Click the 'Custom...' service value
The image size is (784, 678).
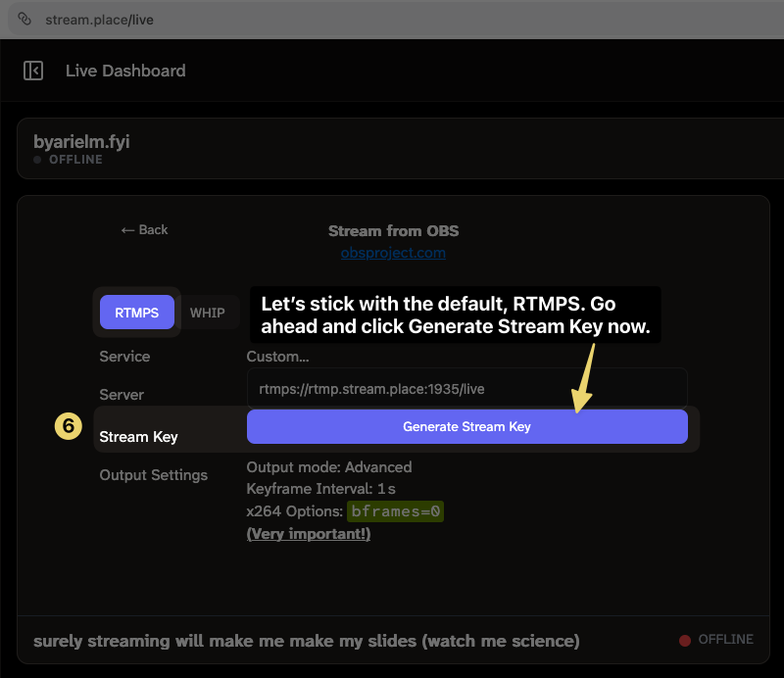[277, 356]
